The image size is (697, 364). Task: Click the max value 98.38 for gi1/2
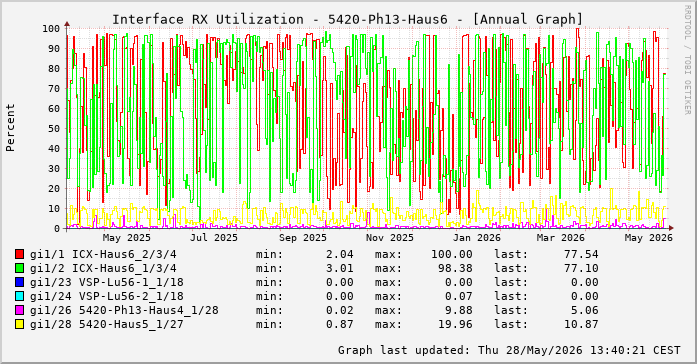[455, 268]
